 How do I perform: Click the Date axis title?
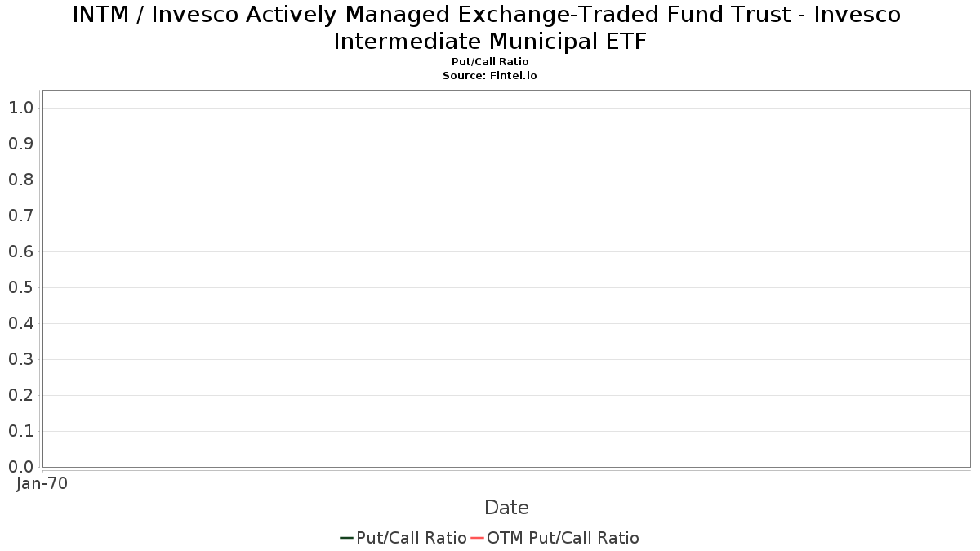[506, 508]
